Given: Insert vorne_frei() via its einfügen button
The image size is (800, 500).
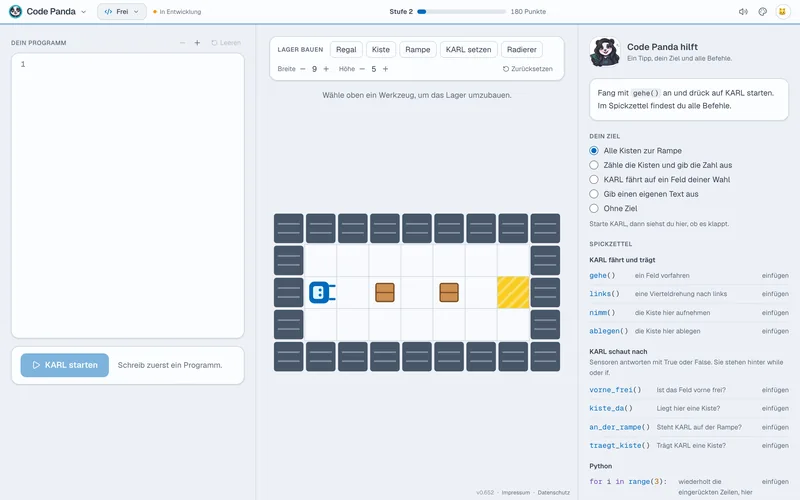Looking at the screenshot, I should (x=775, y=390).
